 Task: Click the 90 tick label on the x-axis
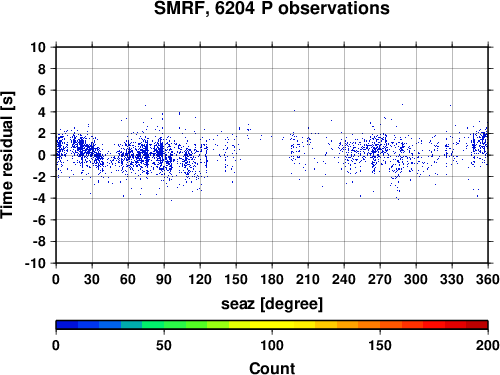tap(164, 279)
